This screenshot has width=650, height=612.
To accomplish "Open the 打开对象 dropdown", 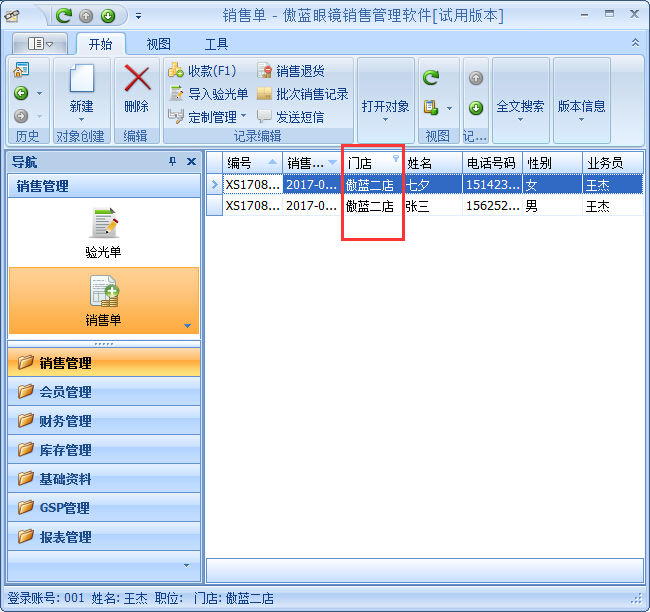I will coord(385,106).
